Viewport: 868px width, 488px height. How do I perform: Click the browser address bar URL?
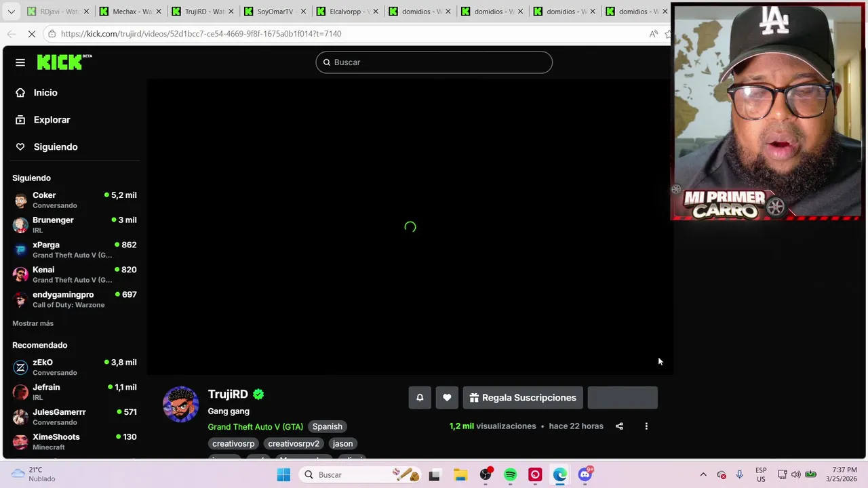(201, 34)
